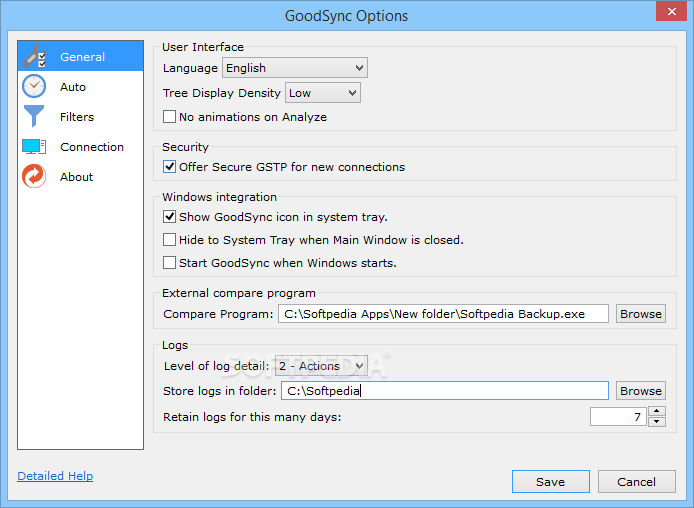This screenshot has width=694, height=508.
Task: Click the Connection monitor icon
Action: tap(34, 146)
